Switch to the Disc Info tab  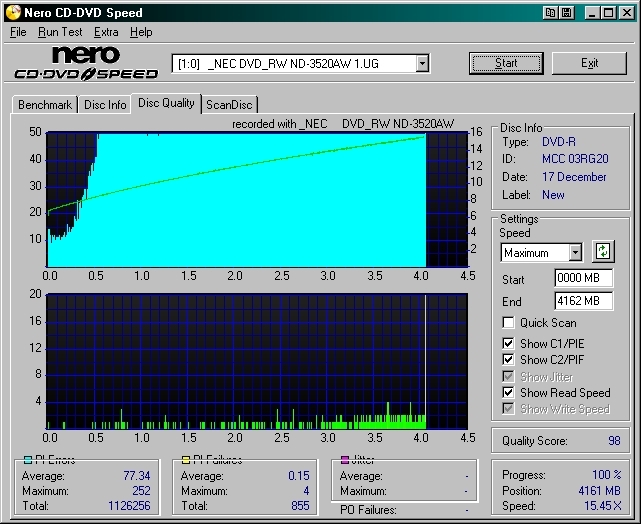pyautogui.click(x=105, y=105)
